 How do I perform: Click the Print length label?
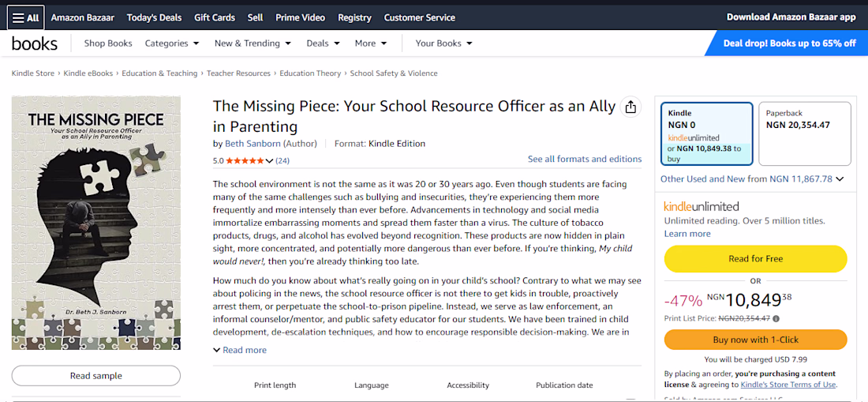pyautogui.click(x=275, y=385)
